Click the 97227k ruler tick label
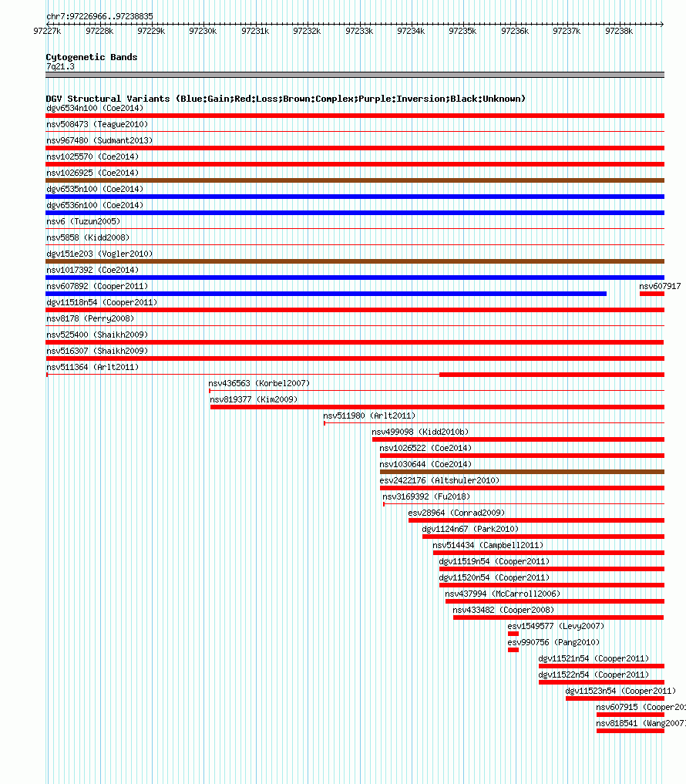This screenshot has height=784, width=686. (48, 31)
